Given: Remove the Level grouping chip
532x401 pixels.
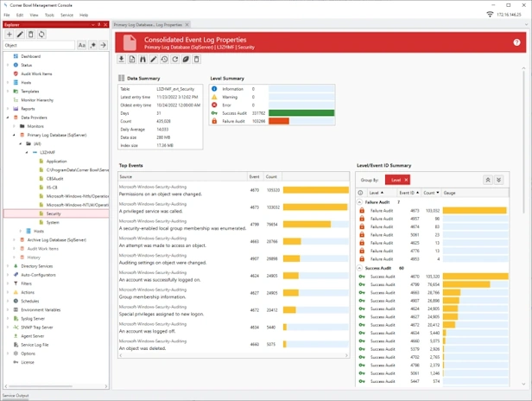Looking at the screenshot, I should pos(406,180).
